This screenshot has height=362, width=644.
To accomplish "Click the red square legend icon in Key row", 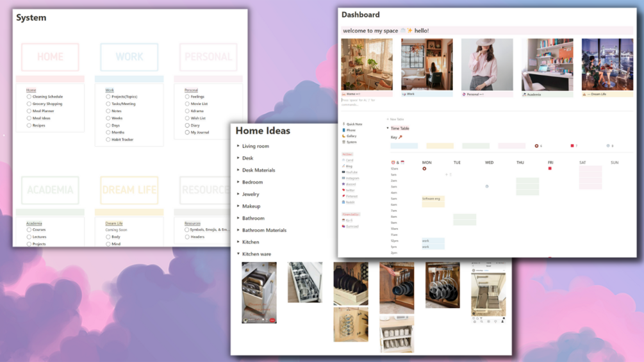I will coord(572,145).
